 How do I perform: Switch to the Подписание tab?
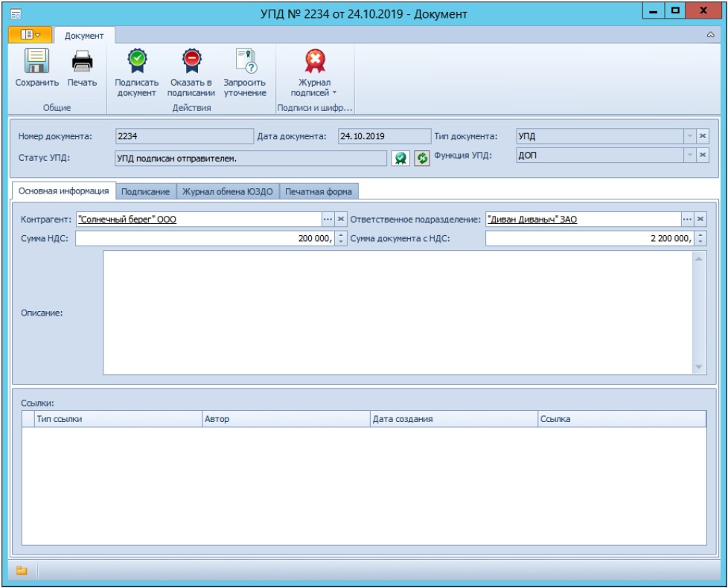tap(146, 192)
